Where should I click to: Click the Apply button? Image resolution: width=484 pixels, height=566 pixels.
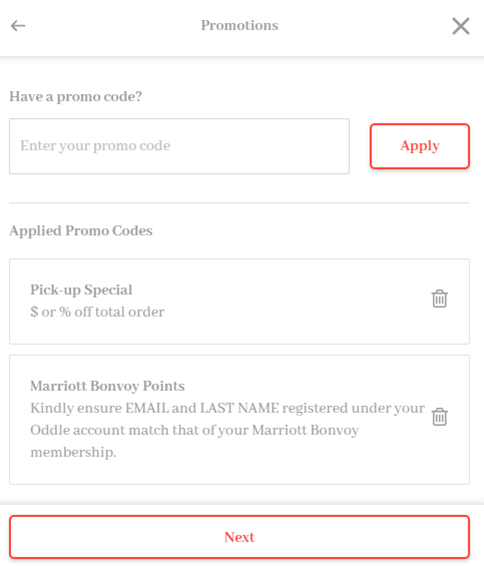(x=420, y=146)
